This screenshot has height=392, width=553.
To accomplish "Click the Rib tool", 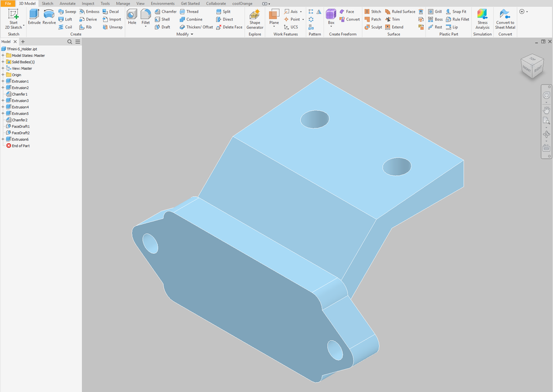I will coord(85,27).
